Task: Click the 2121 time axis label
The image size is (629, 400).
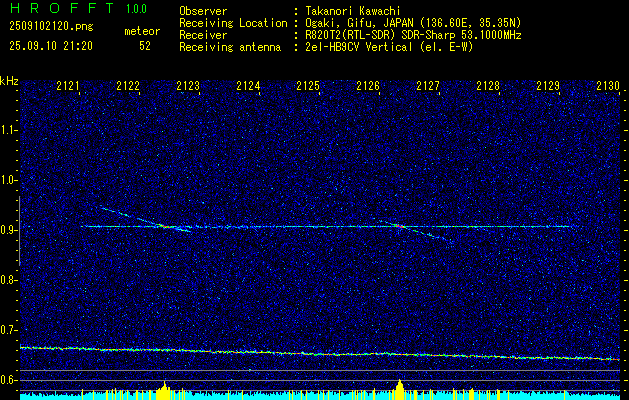Action: click(68, 85)
